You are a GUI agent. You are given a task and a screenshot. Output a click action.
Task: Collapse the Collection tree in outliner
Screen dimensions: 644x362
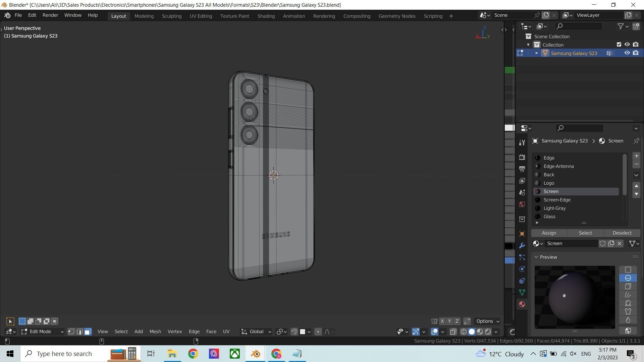[528, 45]
